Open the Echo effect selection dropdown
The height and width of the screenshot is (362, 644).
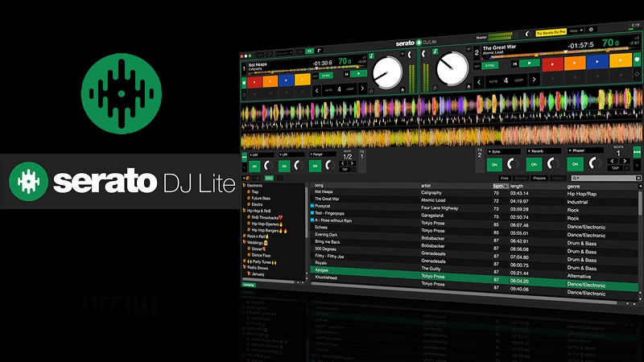point(504,151)
